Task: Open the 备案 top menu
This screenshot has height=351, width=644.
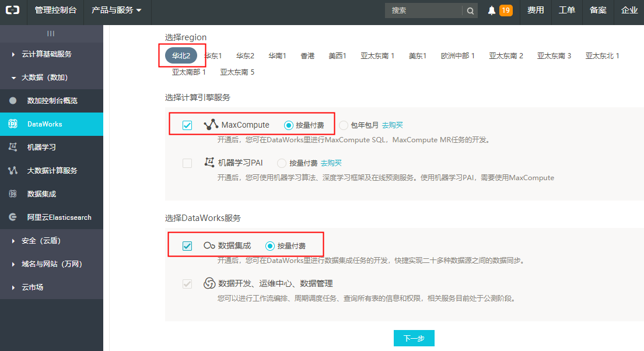Action: pos(598,10)
